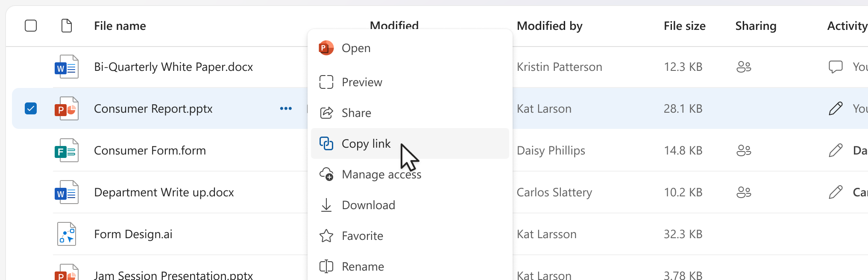Choose Copy link from the context menu
This screenshot has width=868, height=280.
pyautogui.click(x=366, y=143)
